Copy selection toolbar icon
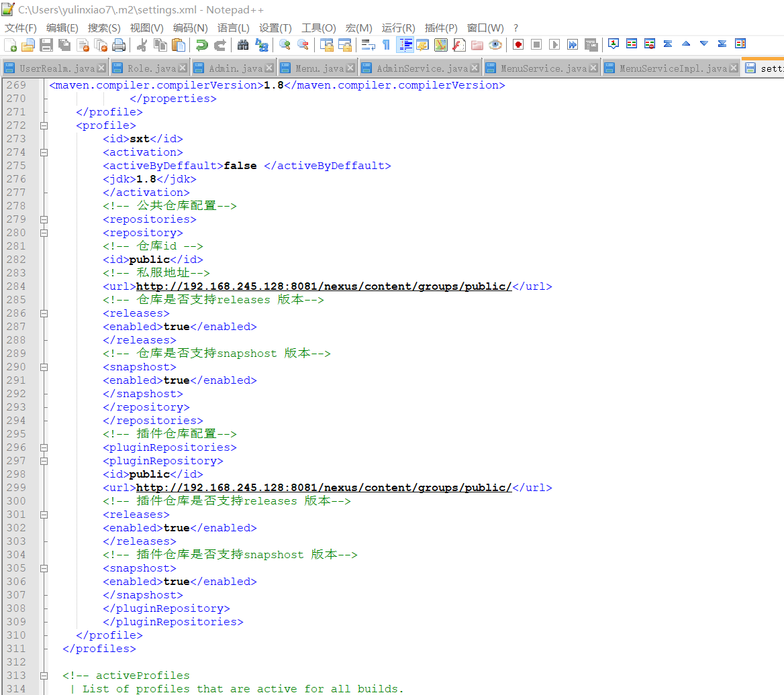784x695 pixels. tap(160, 45)
